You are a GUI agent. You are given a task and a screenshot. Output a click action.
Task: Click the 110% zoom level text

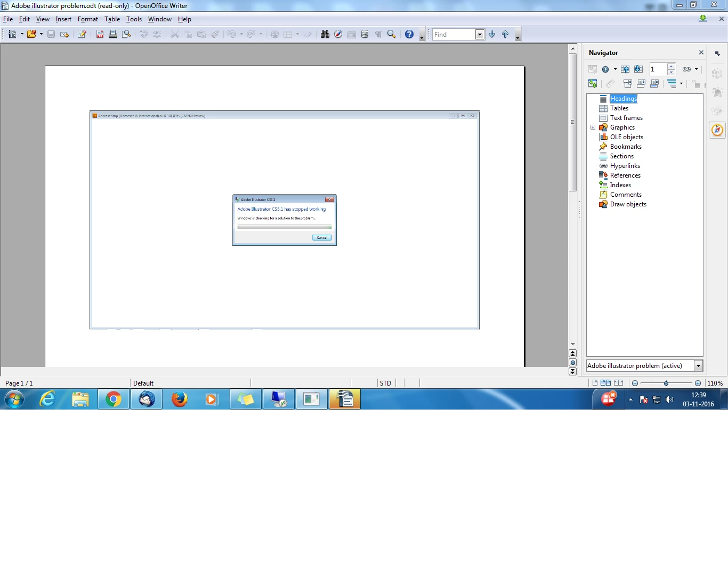715,383
